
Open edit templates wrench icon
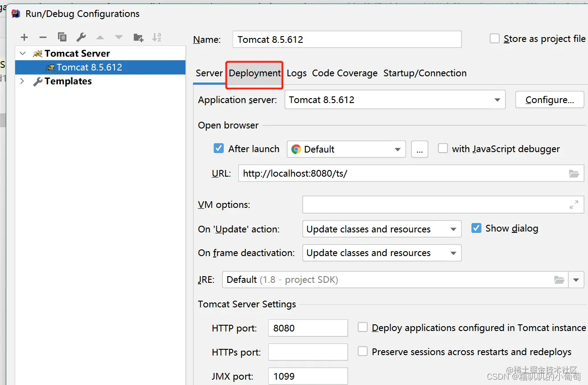tap(81, 37)
